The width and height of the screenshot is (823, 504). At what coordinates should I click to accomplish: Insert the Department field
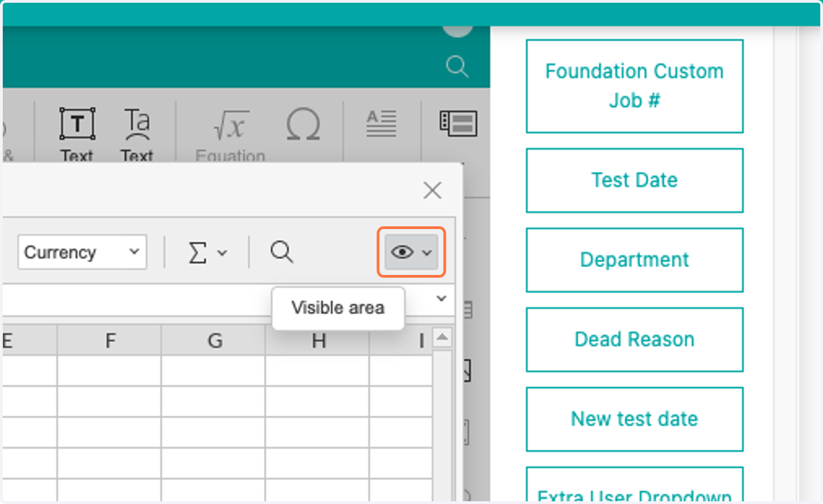(x=634, y=260)
